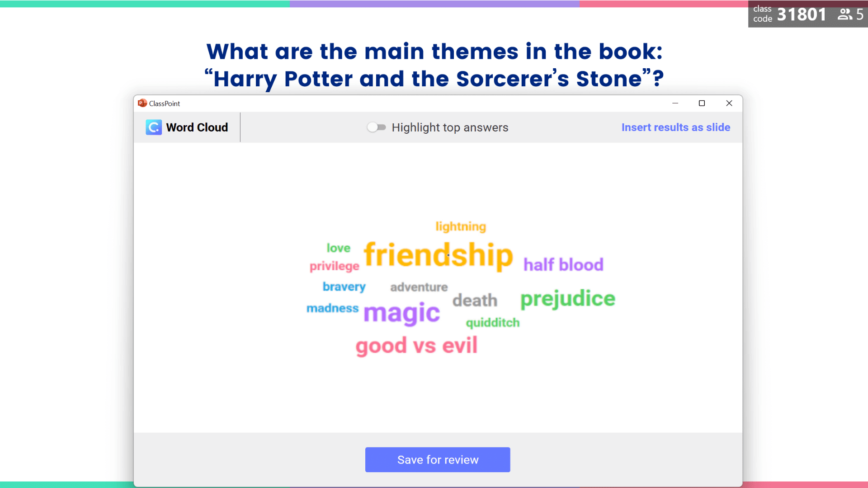Click the colorbar progress indicator top
The width and height of the screenshot is (868, 488).
(x=434, y=3)
